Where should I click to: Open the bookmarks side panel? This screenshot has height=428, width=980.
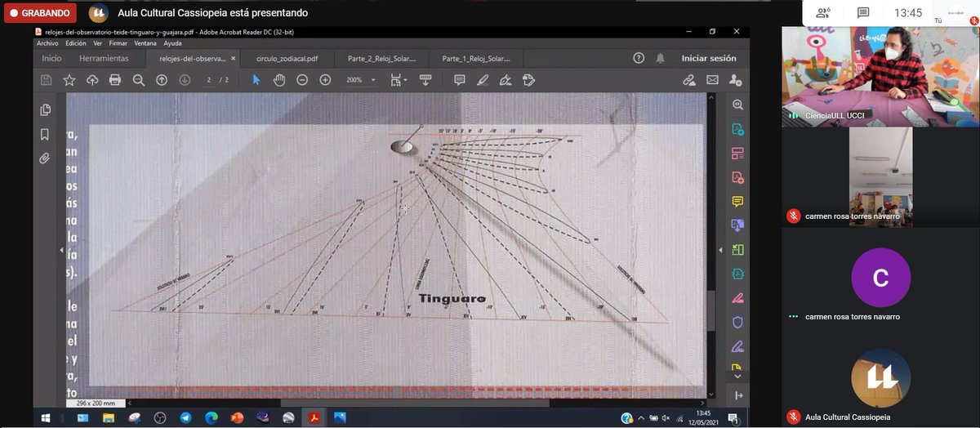(x=45, y=134)
